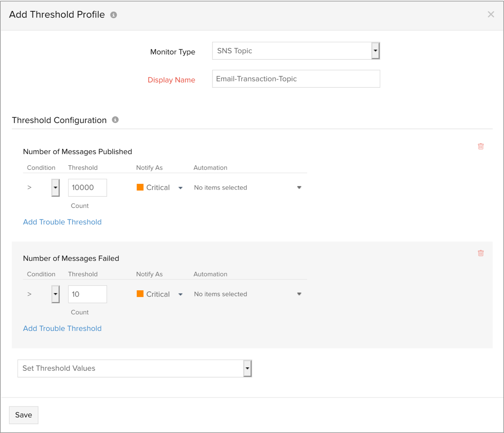Screen dimensions: 504x433
Task: Click the orange Critical severity swatch for Failed
Action: tap(140, 294)
